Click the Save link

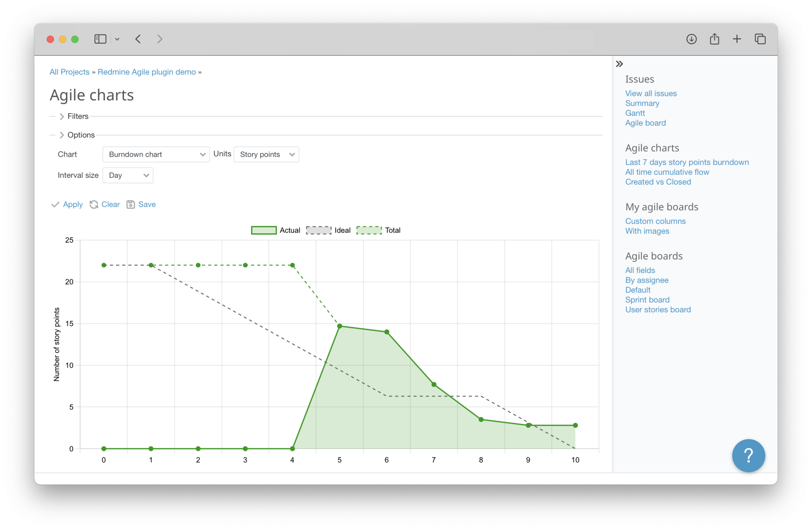(146, 204)
